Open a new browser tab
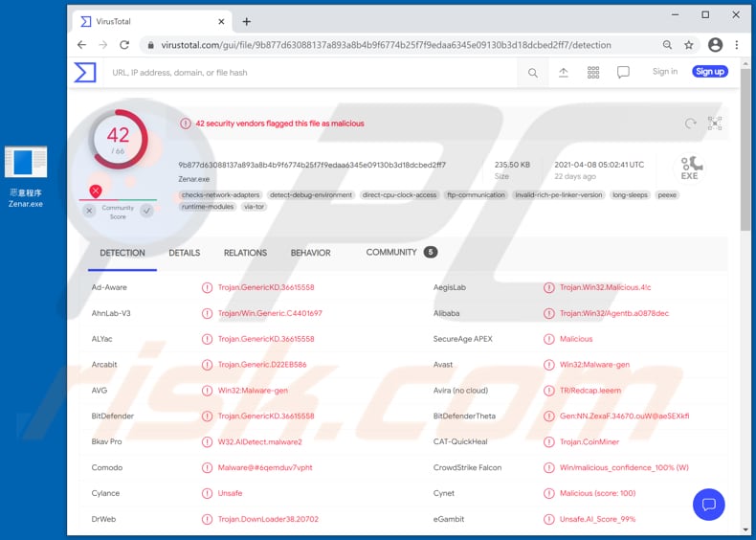This screenshot has height=540, width=756. (246, 22)
